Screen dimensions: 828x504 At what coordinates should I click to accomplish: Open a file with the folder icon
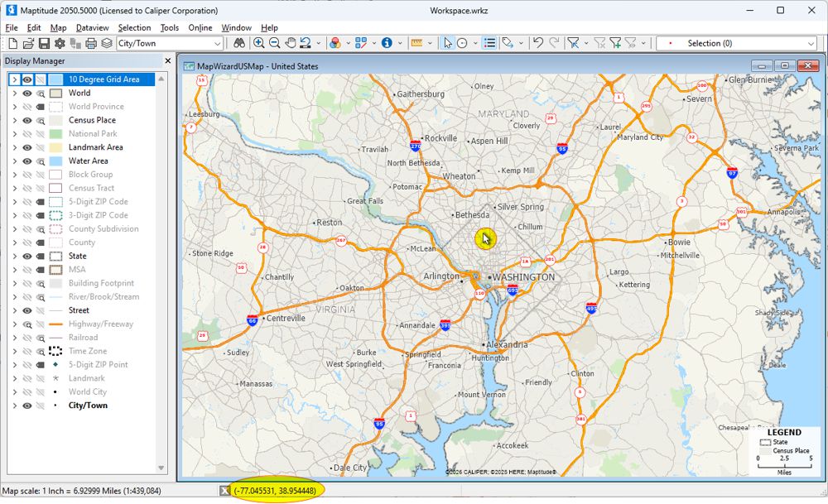pos(28,43)
